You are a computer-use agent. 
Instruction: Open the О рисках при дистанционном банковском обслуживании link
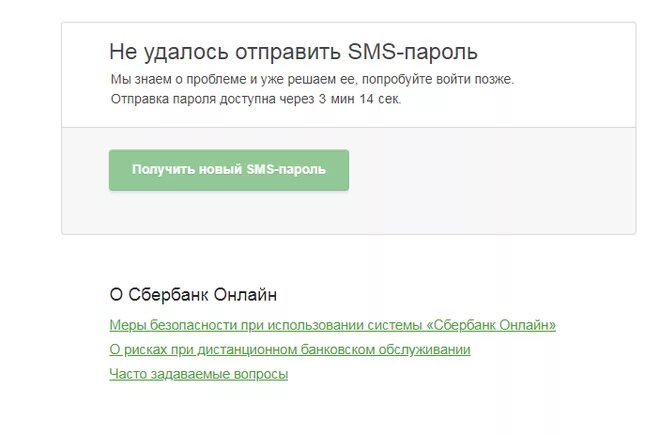[290, 349]
